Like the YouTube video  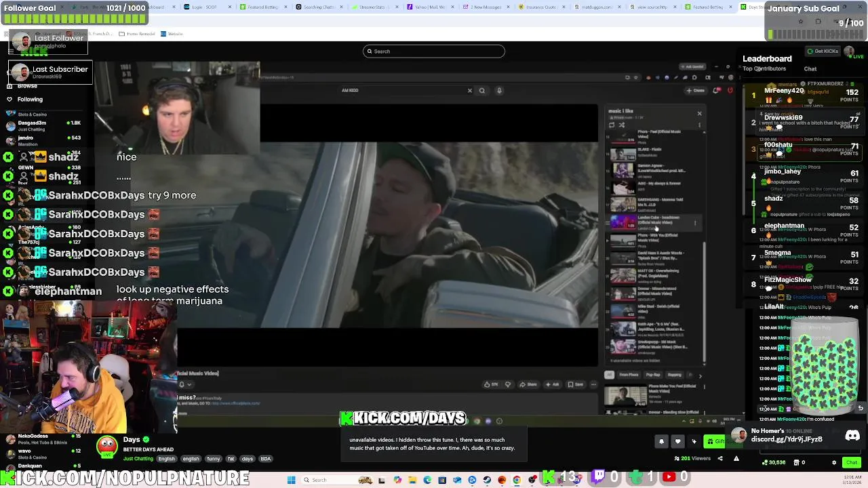click(491, 384)
